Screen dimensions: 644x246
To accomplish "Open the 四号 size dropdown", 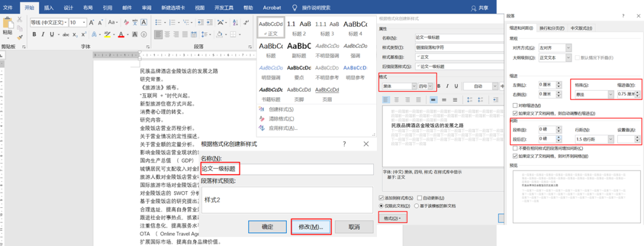I will 431,86.
